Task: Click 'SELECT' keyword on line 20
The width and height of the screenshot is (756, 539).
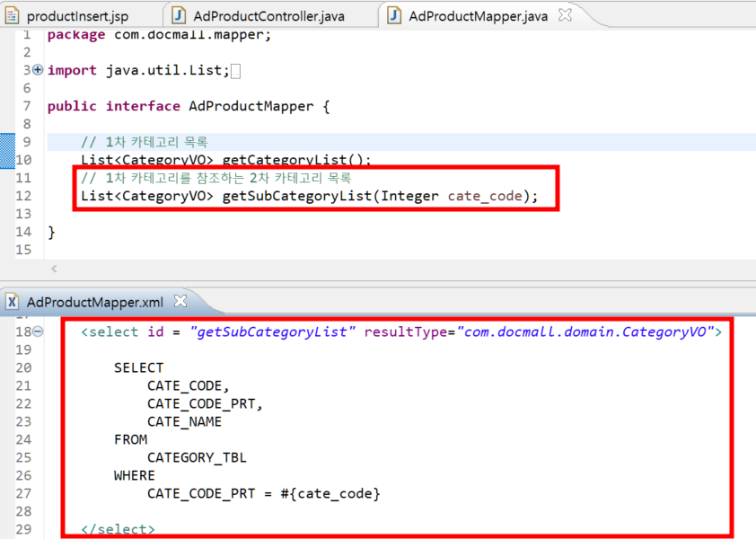Action: pyautogui.click(x=139, y=367)
